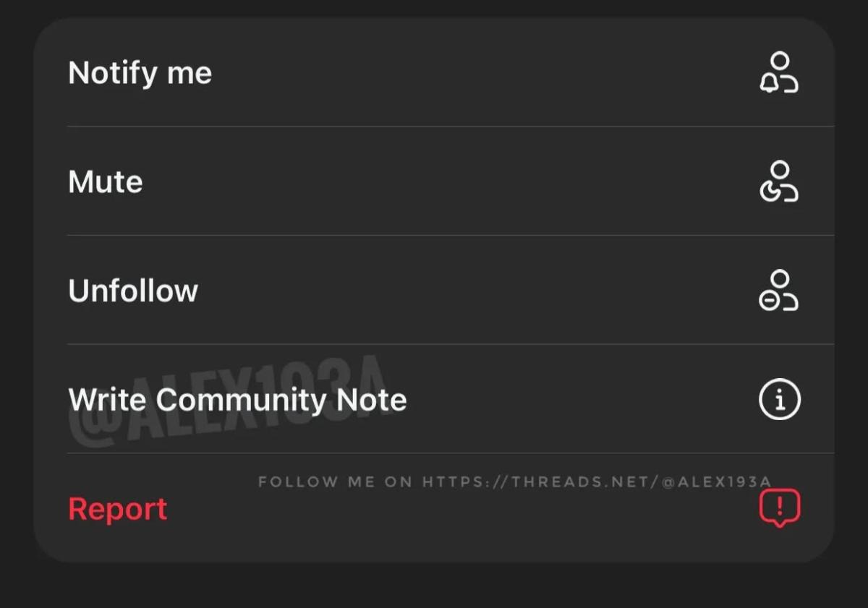Click the bell-person icon beside Notify me
This screenshot has width=868, height=608.
click(779, 72)
